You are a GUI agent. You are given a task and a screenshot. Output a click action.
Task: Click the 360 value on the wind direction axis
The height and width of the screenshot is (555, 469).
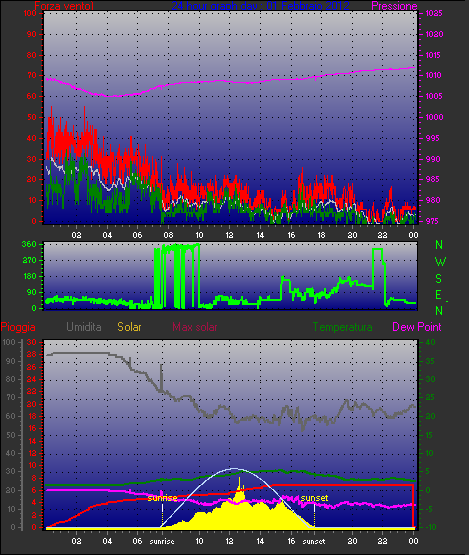[29, 244]
